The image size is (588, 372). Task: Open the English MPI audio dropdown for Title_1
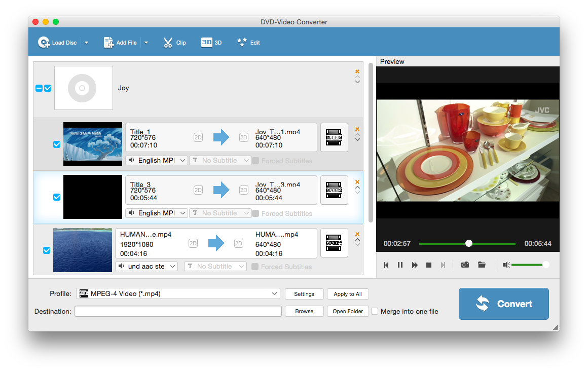[156, 160]
